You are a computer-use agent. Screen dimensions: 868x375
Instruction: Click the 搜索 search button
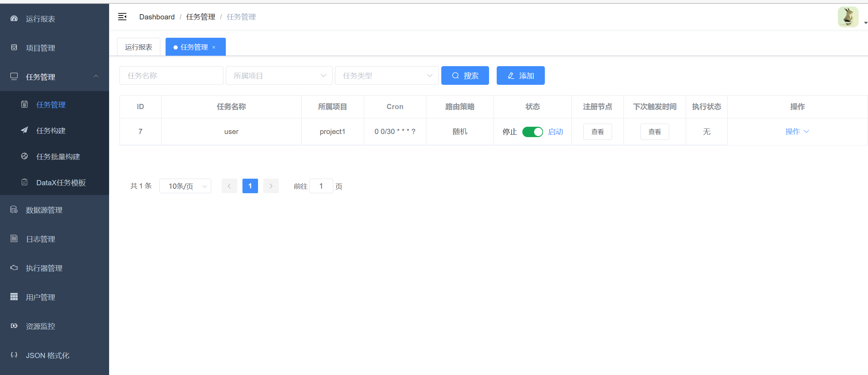465,75
